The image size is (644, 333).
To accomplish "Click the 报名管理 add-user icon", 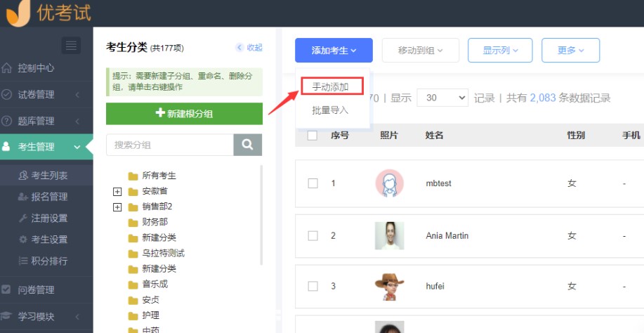I will click(x=23, y=197).
